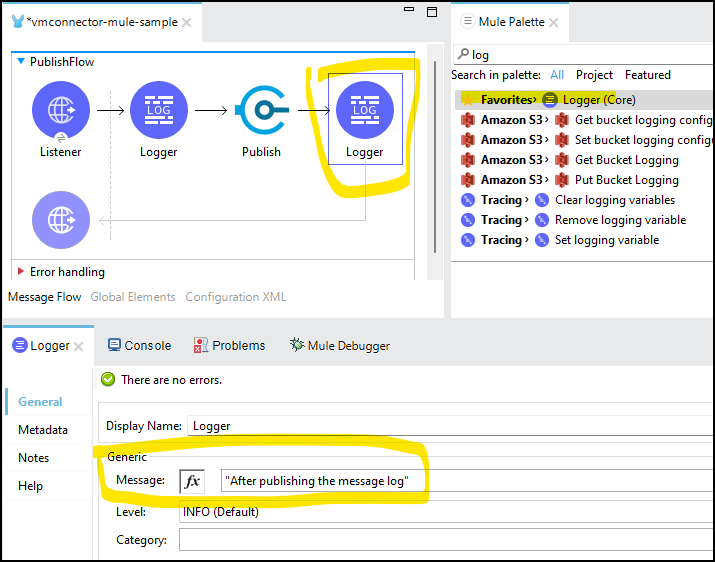Select the VM Publish connector icon

[262, 110]
